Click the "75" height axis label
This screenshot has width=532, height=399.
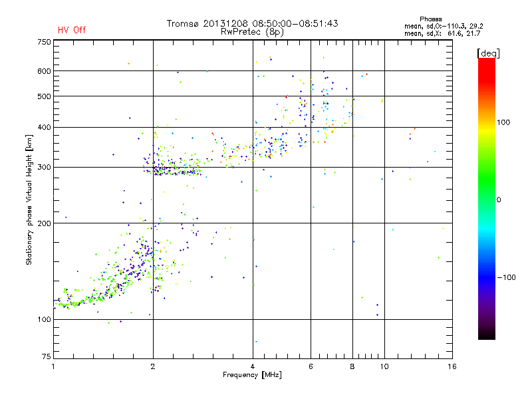(x=47, y=356)
